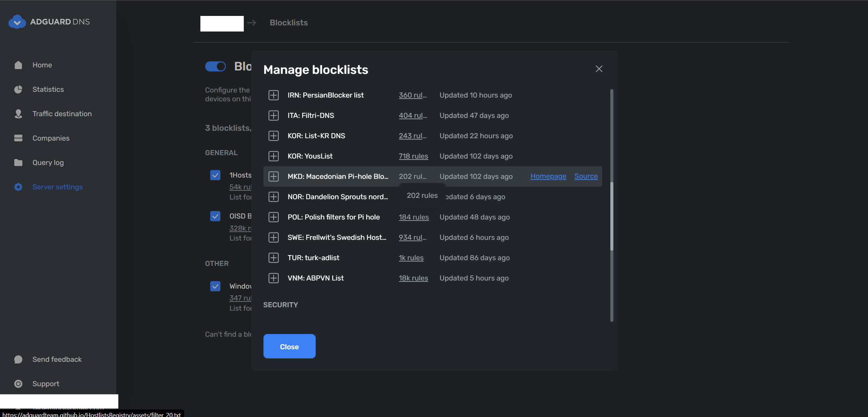Click the Close button in the dialog
This screenshot has width=868, height=417.
pos(289,346)
